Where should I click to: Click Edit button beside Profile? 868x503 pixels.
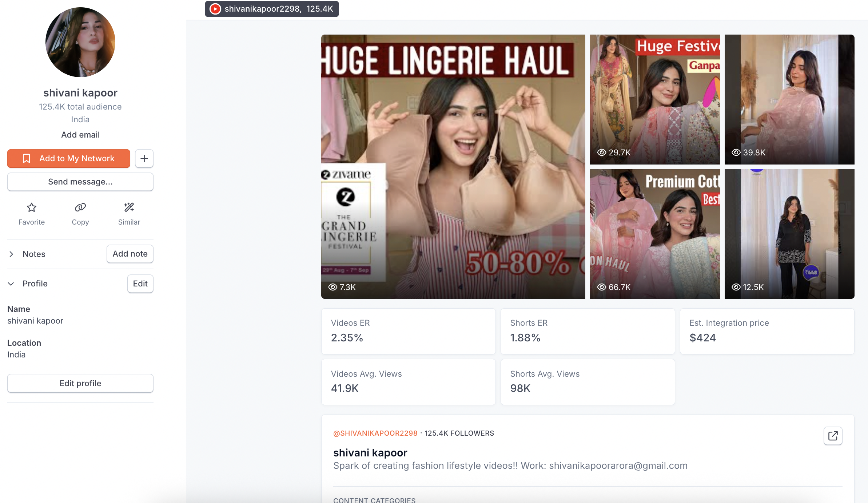coord(140,284)
